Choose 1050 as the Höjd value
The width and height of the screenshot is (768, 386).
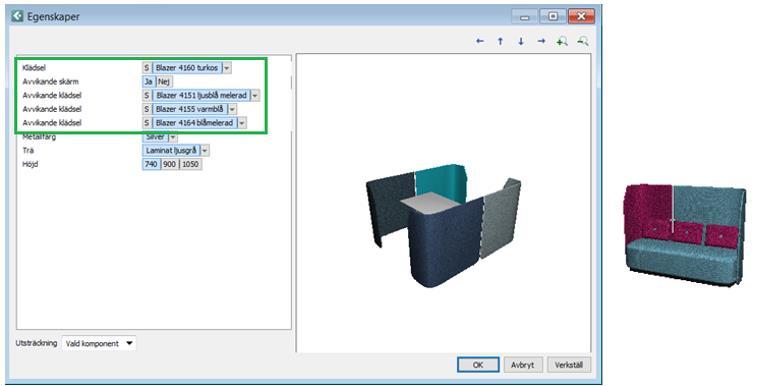pos(190,164)
